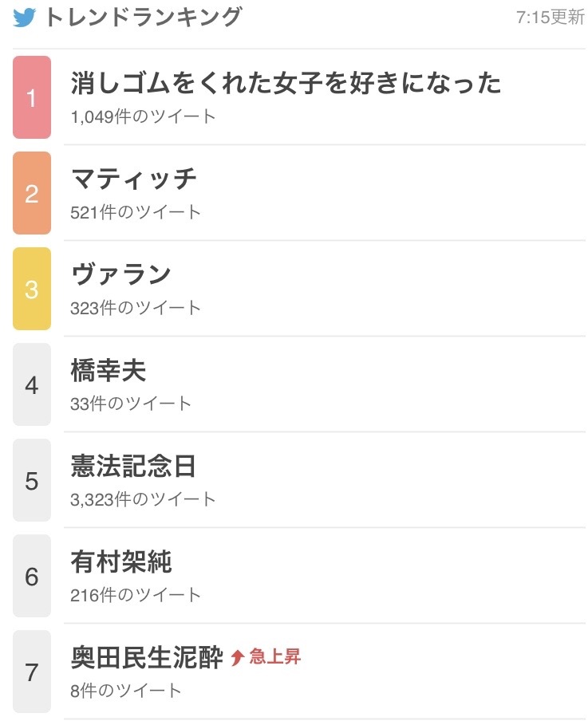Click the Twitter bird icon
The width and height of the screenshot is (588, 721).
click(24, 18)
